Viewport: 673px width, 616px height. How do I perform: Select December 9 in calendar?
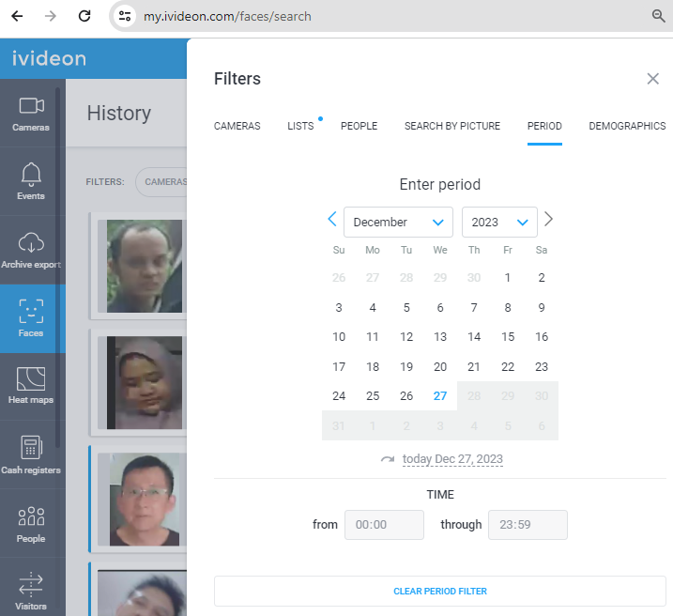click(542, 308)
